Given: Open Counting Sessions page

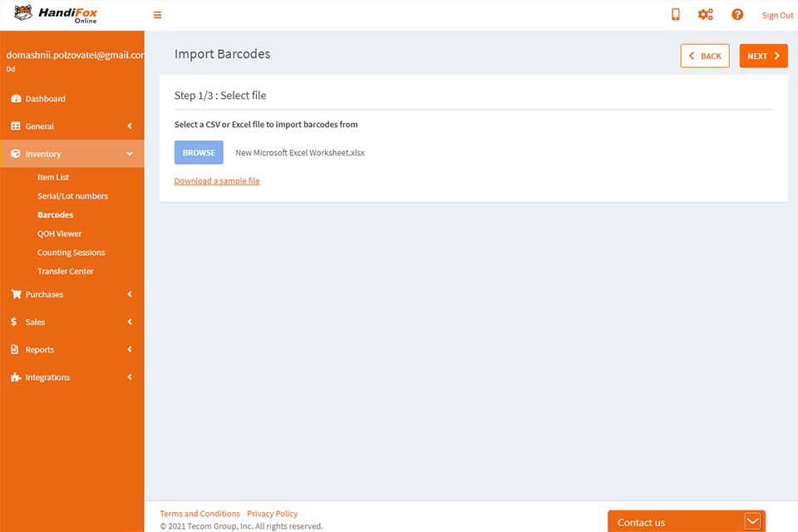Looking at the screenshot, I should [x=71, y=253].
